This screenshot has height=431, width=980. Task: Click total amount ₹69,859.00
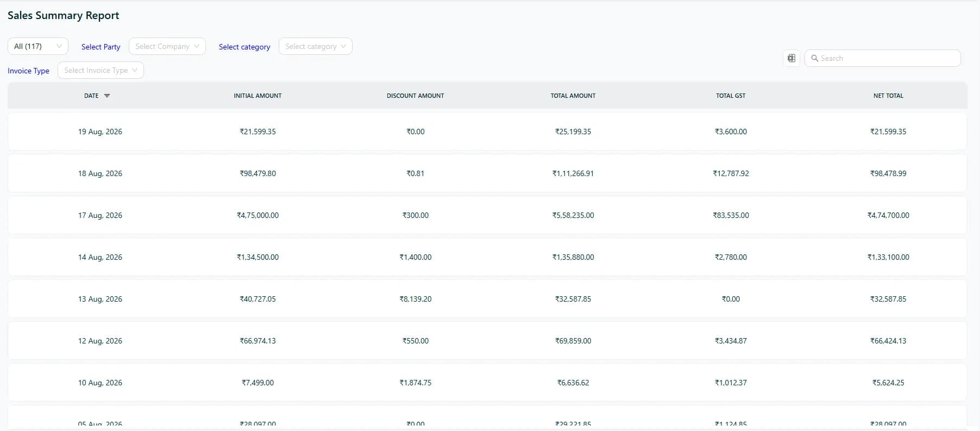point(573,341)
